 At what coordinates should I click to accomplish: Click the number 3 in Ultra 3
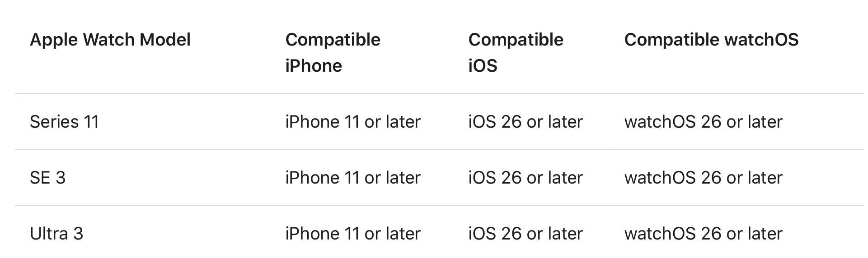coord(78,234)
